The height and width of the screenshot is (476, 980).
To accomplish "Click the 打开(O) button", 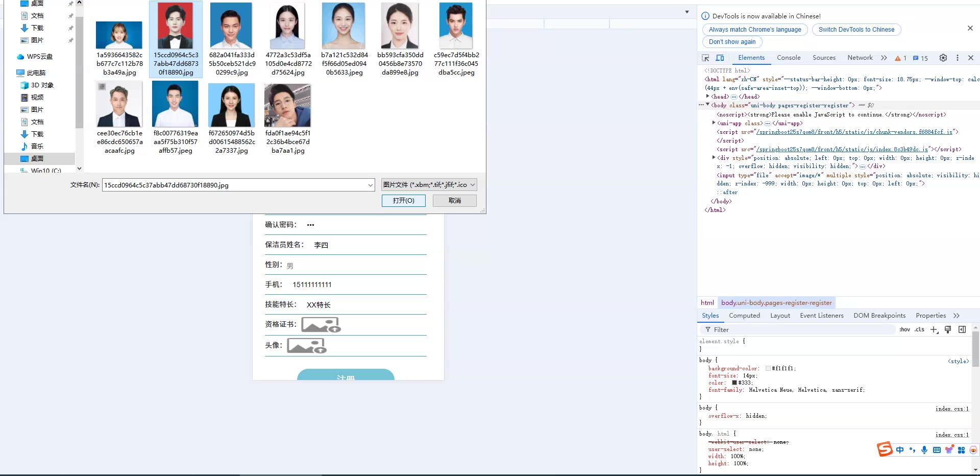I will pos(403,201).
